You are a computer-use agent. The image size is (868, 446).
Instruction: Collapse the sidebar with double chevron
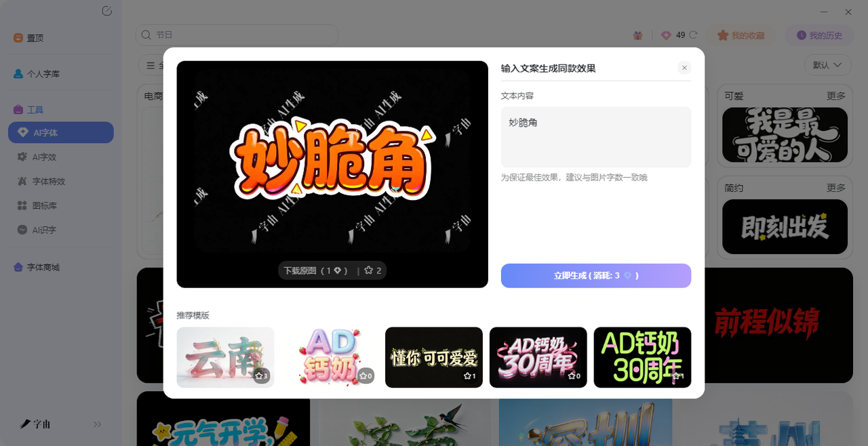[97, 424]
